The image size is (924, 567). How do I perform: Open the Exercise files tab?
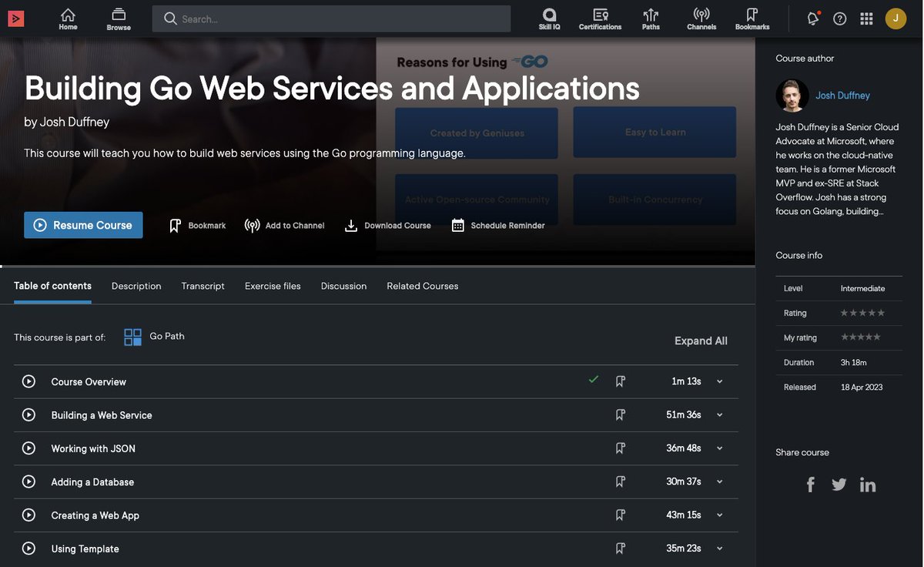(x=273, y=286)
